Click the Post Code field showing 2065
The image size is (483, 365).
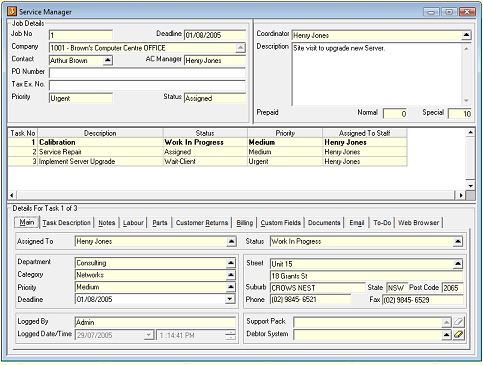tap(452, 288)
